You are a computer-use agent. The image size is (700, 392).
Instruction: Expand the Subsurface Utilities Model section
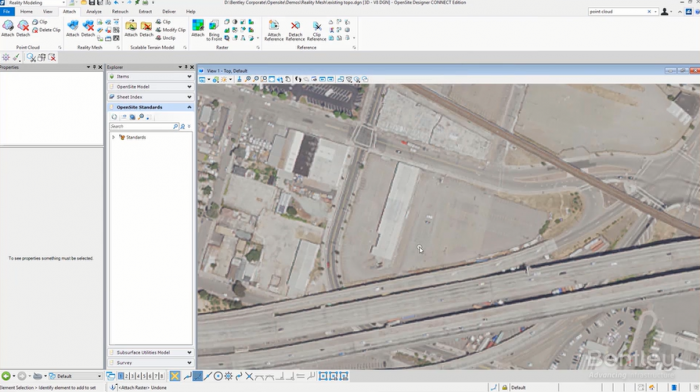tap(151, 352)
